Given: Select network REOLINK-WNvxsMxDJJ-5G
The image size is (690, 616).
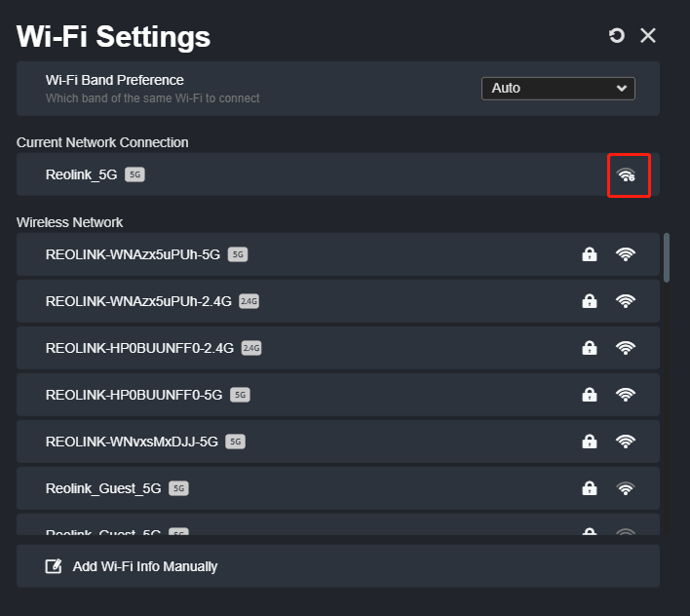Looking at the screenshot, I should 338,442.
